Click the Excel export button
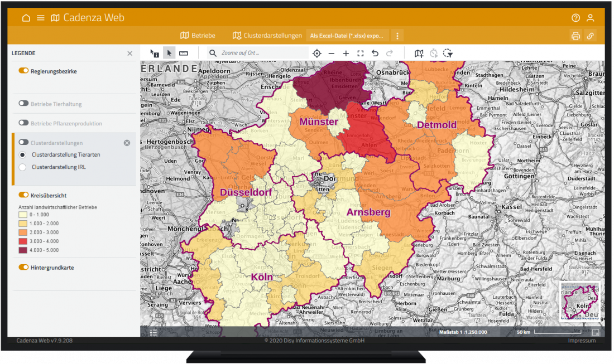Screen dimensions: 614x364 coord(347,36)
